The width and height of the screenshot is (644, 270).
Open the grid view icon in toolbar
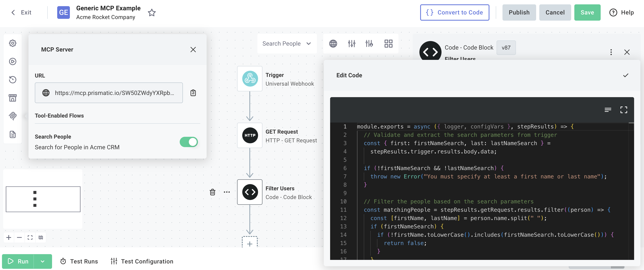388,44
